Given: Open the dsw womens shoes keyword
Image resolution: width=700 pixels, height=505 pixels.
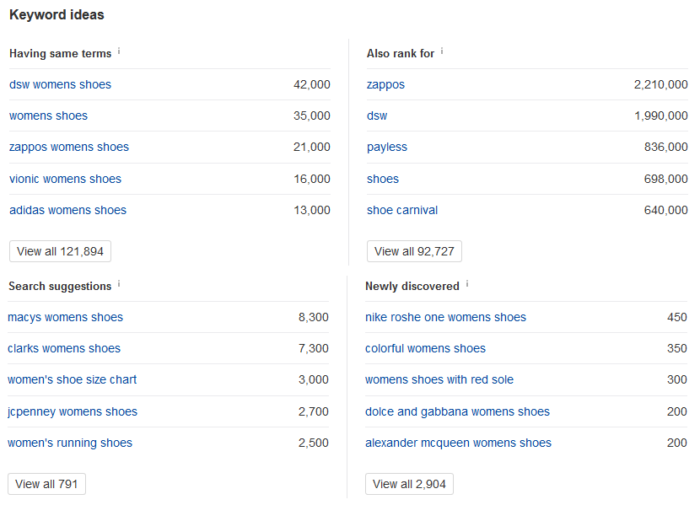Looking at the screenshot, I should pyautogui.click(x=60, y=84).
